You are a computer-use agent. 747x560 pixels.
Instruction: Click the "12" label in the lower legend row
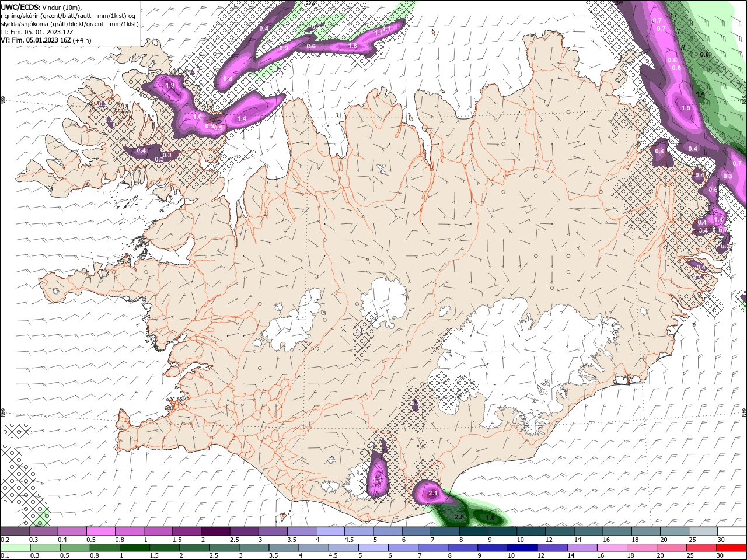tap(540, 555)
